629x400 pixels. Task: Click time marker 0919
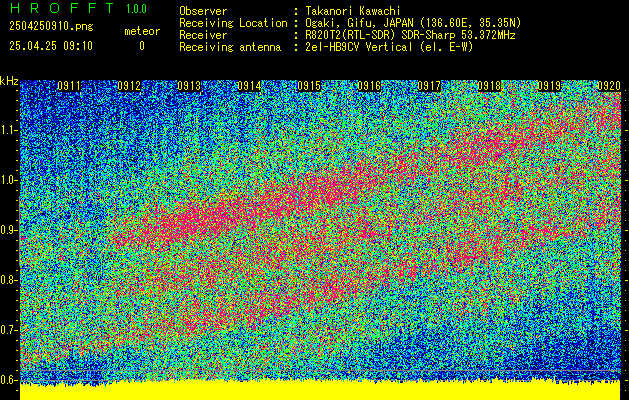pos(549,86)
